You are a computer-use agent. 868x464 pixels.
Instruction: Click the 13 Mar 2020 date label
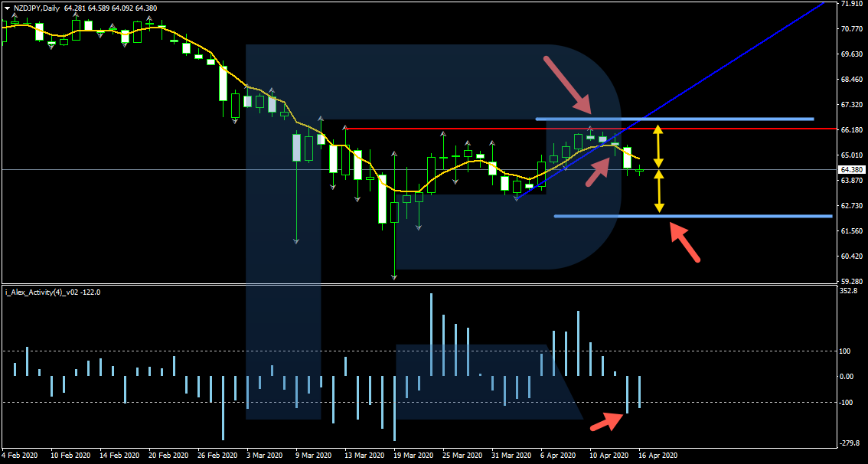tap(365, 455)
